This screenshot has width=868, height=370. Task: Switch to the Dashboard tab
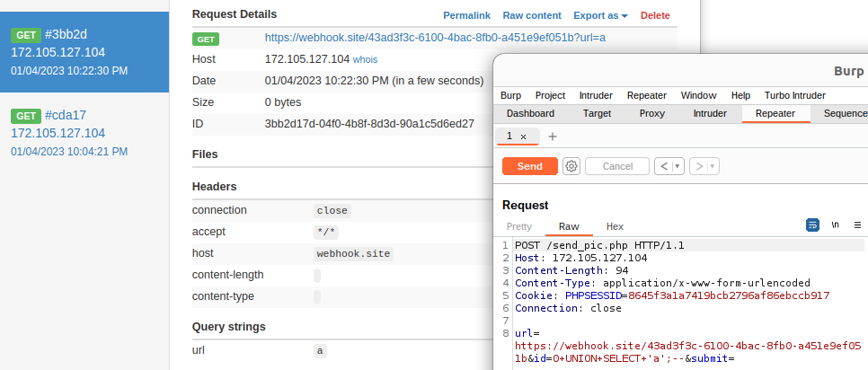[530, 113]
